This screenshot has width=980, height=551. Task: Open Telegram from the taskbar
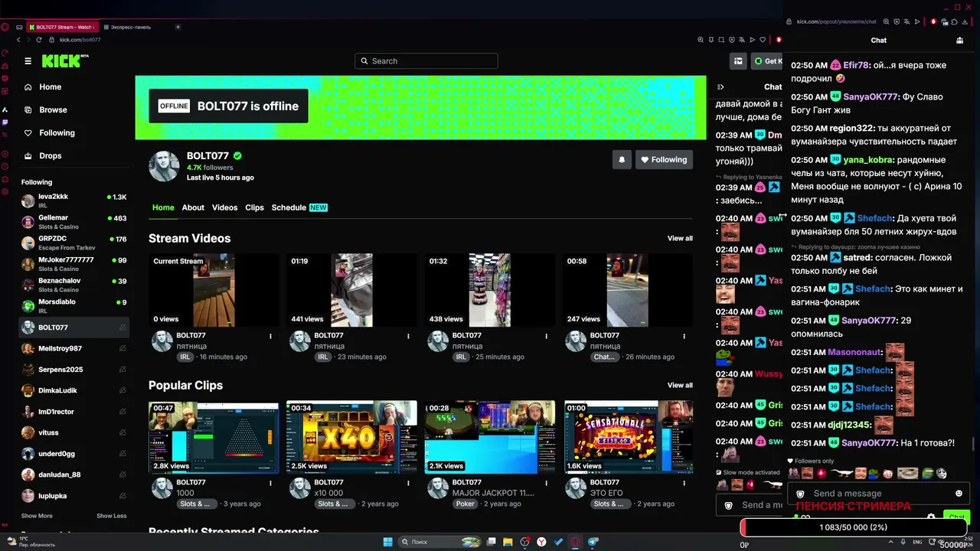click(x=593, y=542)
